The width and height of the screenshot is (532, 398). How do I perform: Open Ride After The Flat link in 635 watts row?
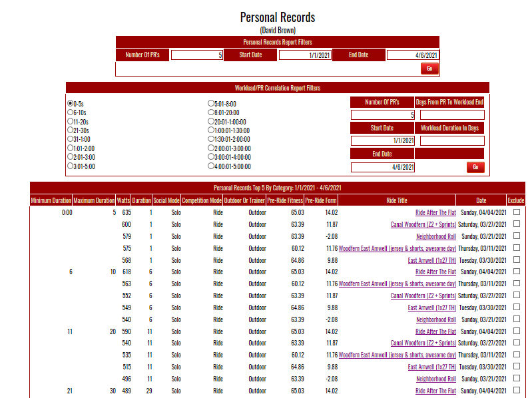pos(435,212)
